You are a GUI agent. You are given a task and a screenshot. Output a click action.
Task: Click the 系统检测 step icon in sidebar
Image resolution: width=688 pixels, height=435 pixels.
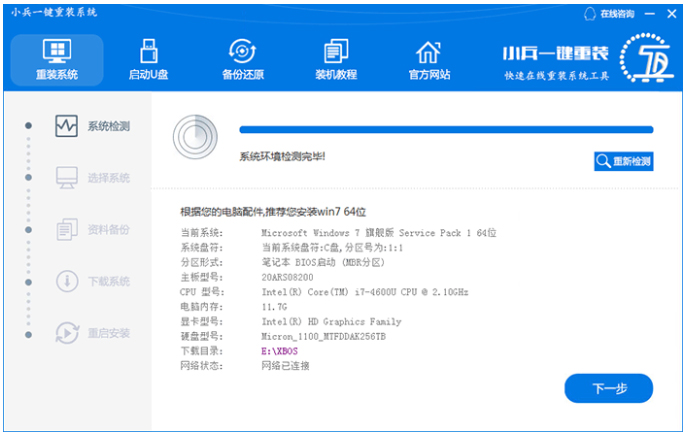point(67,126)
